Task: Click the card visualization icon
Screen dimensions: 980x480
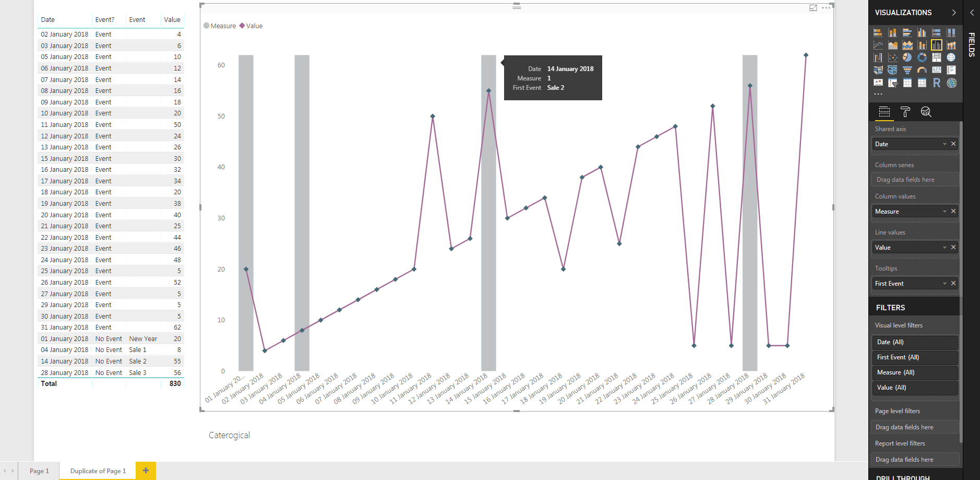Action: click(937, 70)
